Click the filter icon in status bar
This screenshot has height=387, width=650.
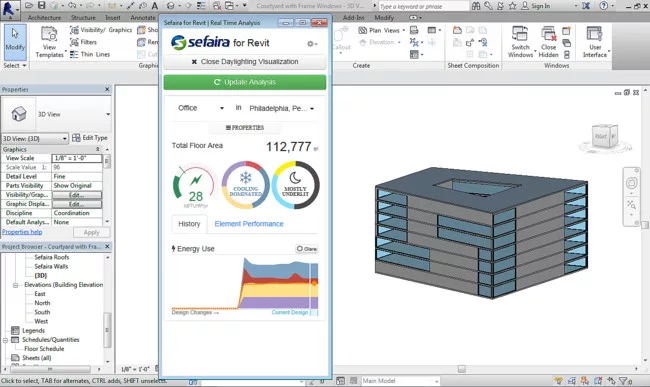point(623,381)
